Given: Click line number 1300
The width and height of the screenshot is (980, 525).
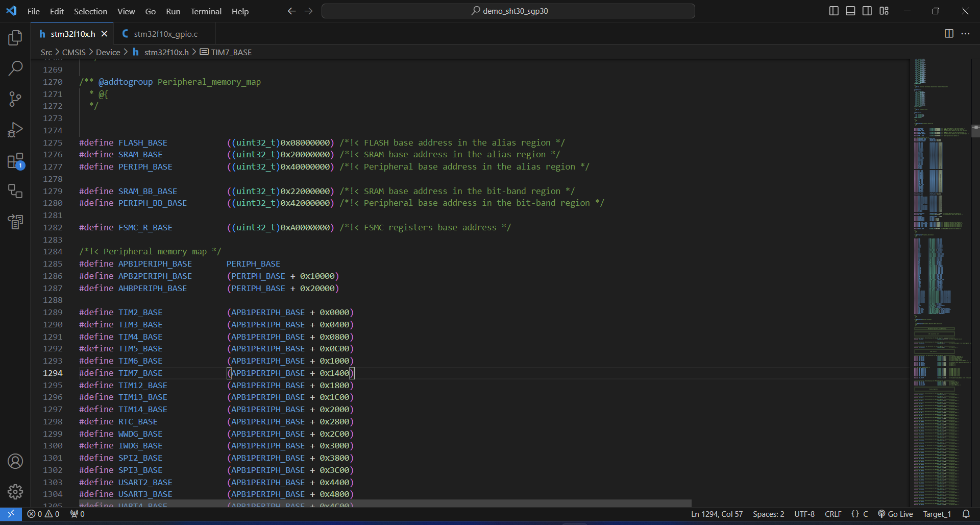Looking at the screenshot, I should pyautogui.click(x=53, y=445).
